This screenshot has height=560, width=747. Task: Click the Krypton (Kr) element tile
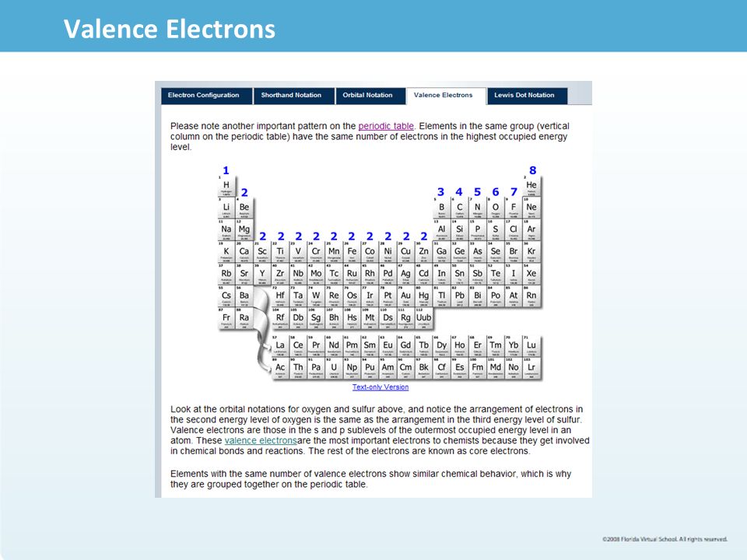(531, 251)
